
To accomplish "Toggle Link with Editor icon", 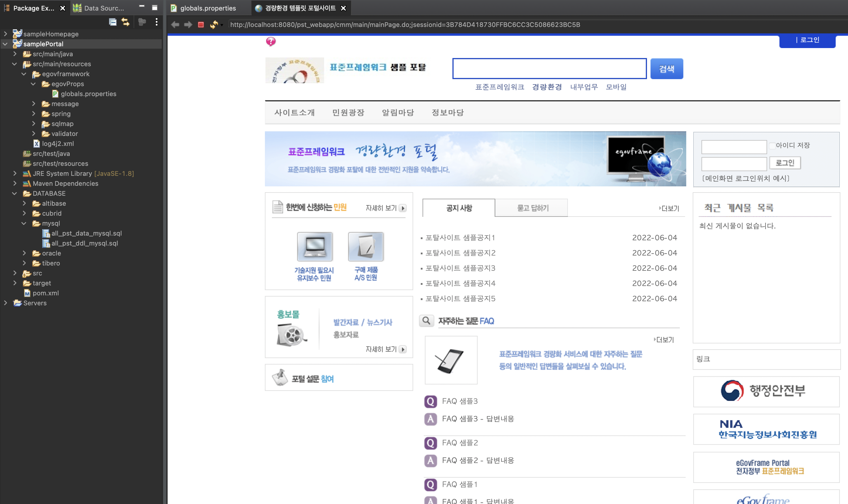I will click(126, 22).
